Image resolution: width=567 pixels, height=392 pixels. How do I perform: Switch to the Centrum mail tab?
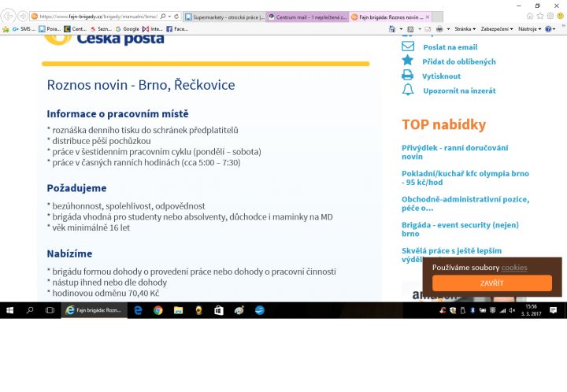(307, 17)
